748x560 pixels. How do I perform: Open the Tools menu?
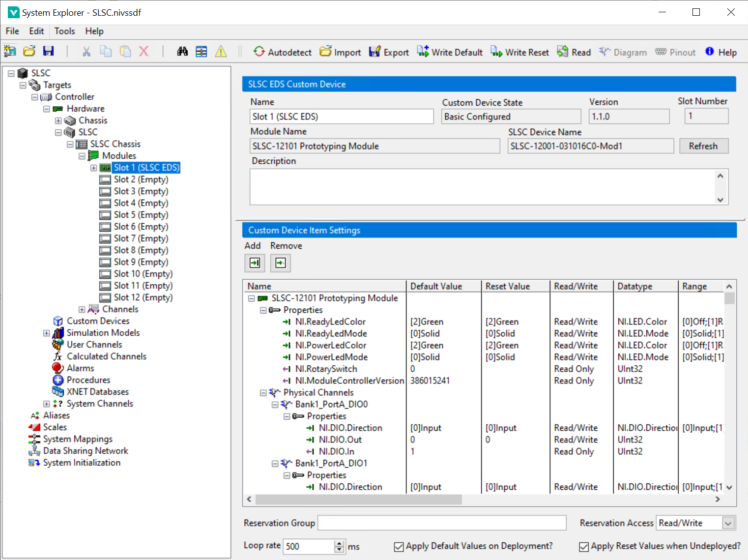click(x=64, y=31)
